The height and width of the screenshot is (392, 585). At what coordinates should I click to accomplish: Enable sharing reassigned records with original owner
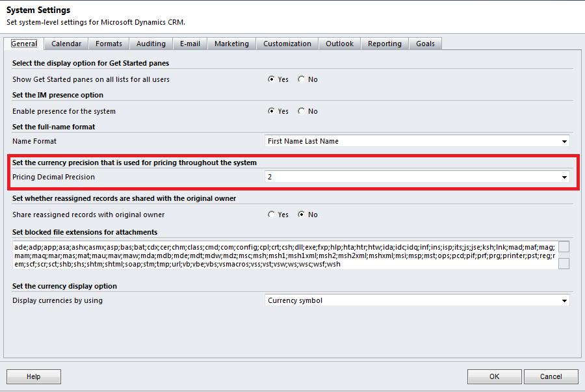(x=272, y=214)
